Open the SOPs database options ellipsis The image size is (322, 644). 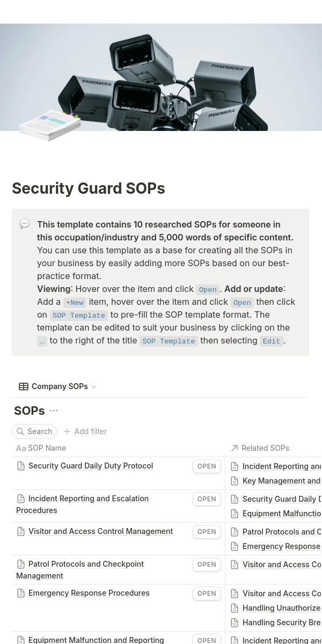point(54,411)
